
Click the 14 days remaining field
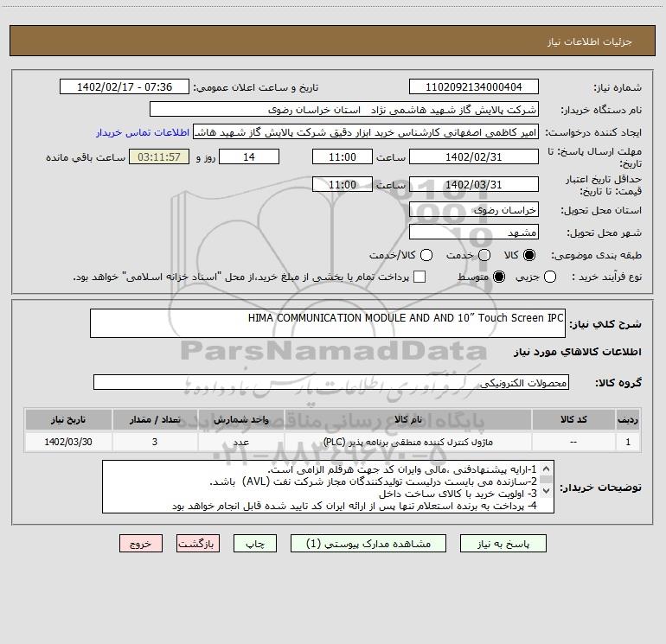(x=249, y=156)
